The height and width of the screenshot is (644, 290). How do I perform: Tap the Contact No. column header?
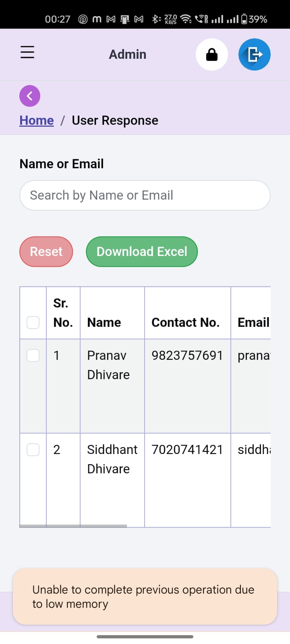click(x=186, y=322)
